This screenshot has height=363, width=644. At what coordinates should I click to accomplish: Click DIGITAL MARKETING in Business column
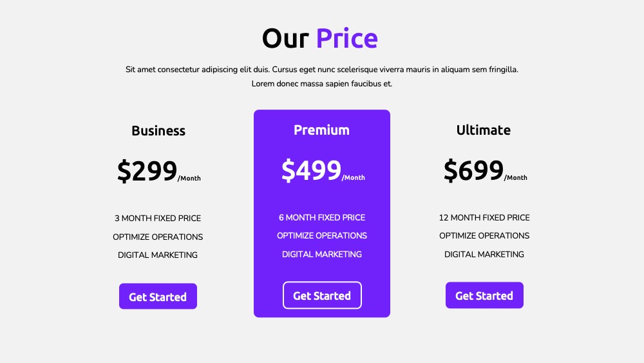point(158,255)
